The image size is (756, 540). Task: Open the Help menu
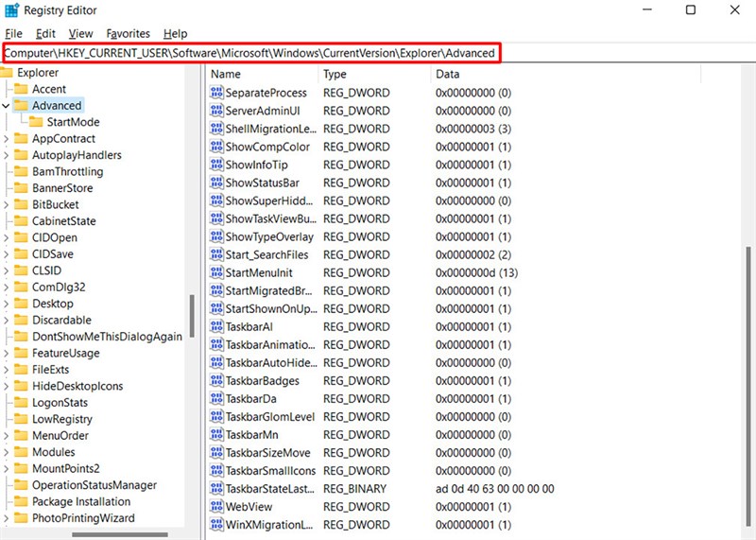tap(175, 33)
